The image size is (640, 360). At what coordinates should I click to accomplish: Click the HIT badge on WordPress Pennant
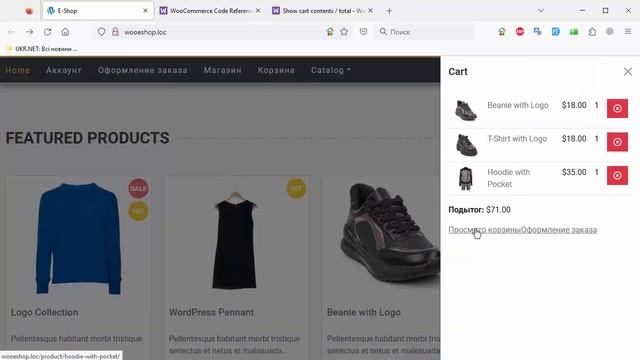(x=296, y=188)
